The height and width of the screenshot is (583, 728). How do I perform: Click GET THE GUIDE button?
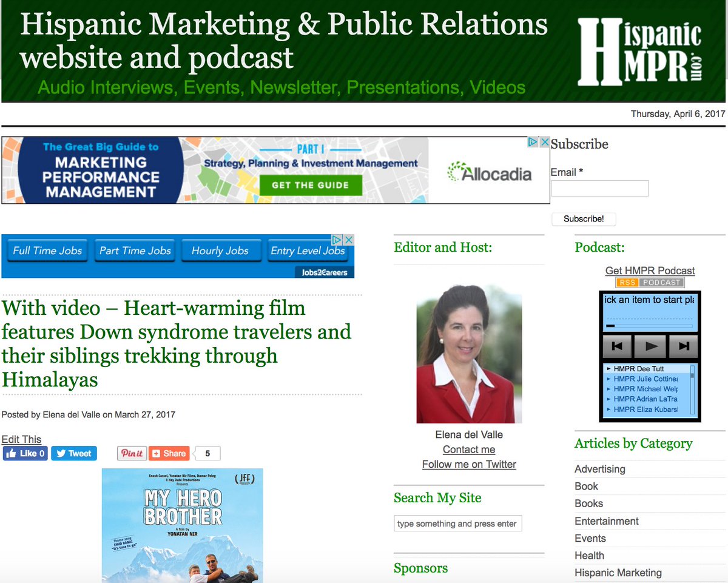310,185
